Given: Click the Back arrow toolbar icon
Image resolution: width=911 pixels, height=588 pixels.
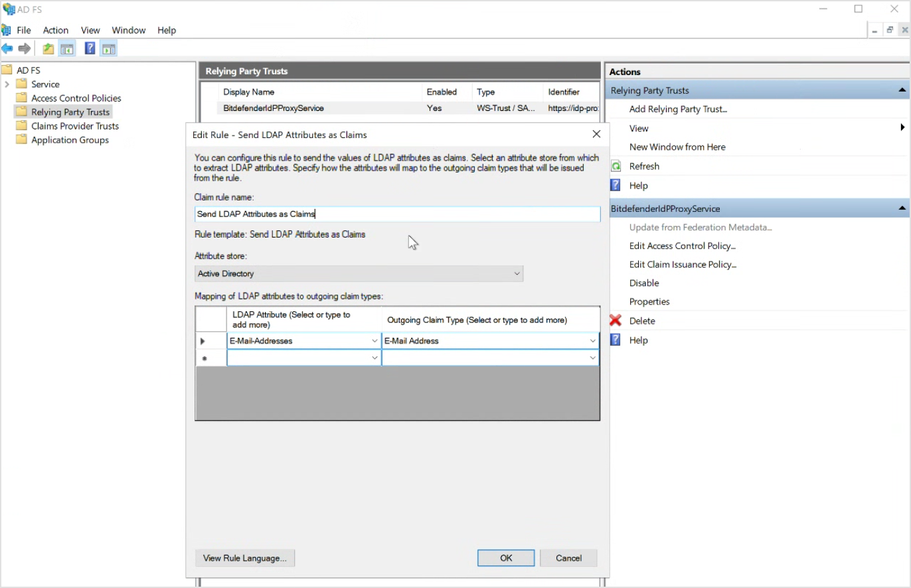Looking at the screenshot, I should coord(7,48).
